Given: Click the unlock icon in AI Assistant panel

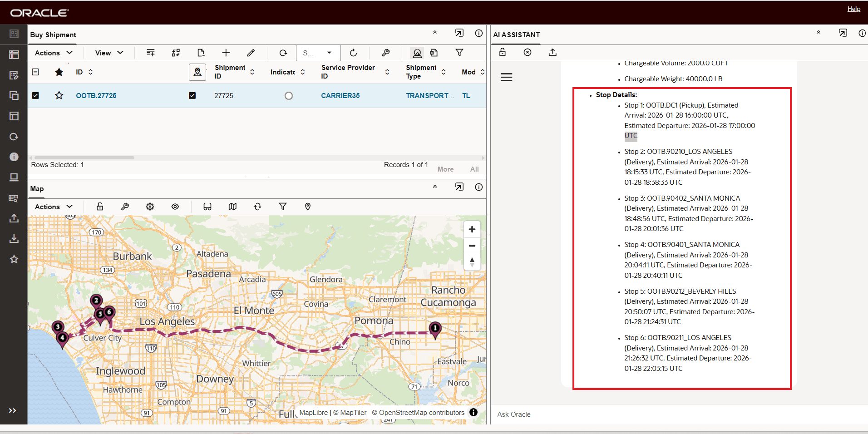Looking at the screenshot, I should pyautogui.click(x=502, y=52).
